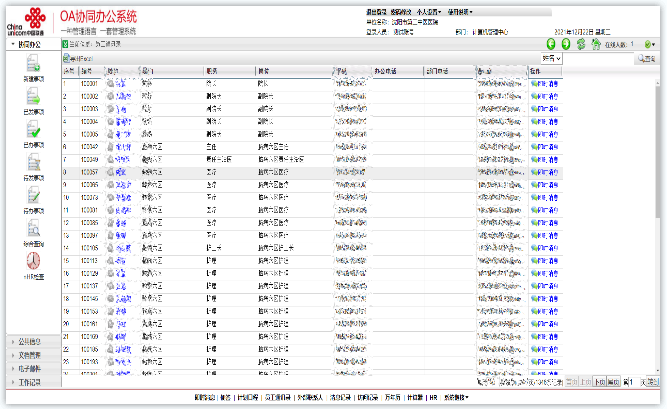Open the new item document icon in sidebar
The width and height of the screenshot is (667, 409).
(33, 63)
